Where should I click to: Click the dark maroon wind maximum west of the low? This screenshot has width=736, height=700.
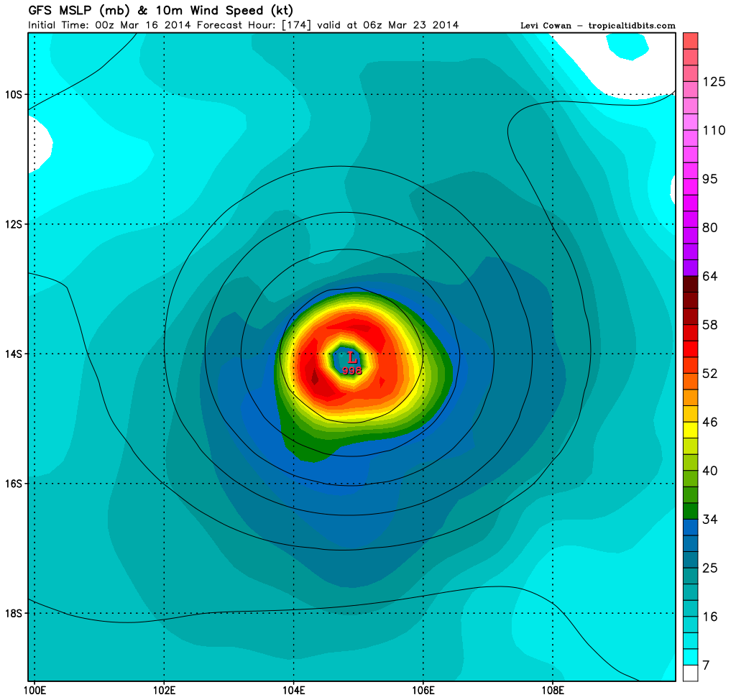tap(315, 376)
